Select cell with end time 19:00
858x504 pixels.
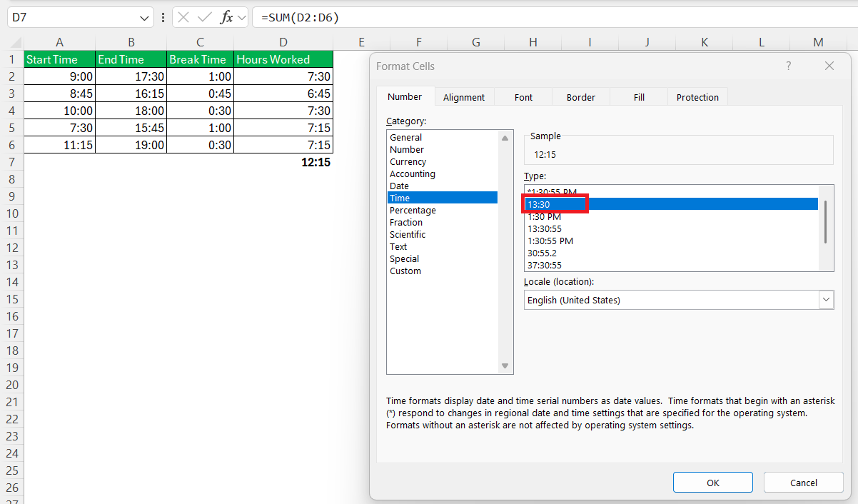[x=131, y=145]
